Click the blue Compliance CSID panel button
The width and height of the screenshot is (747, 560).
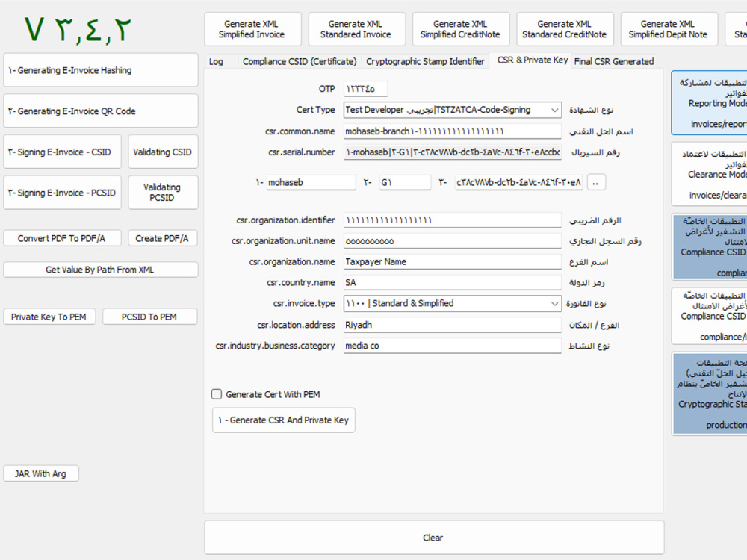click(x=710, y=246)
